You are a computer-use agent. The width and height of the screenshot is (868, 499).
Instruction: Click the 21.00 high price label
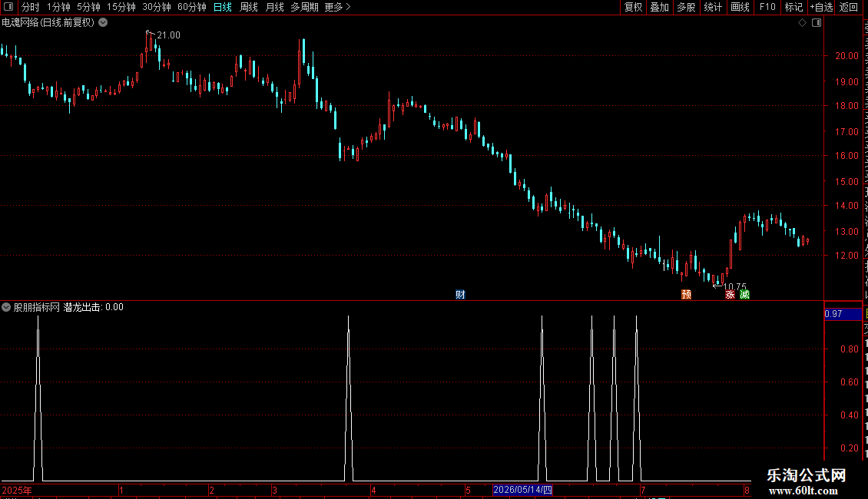pyautogui.click(x=168, y=35)
